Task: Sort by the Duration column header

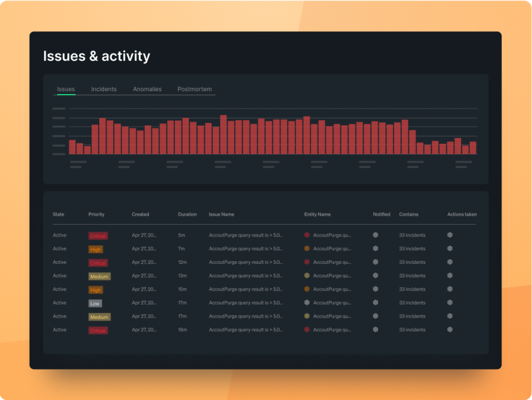Action: click(x=187, y=214)
